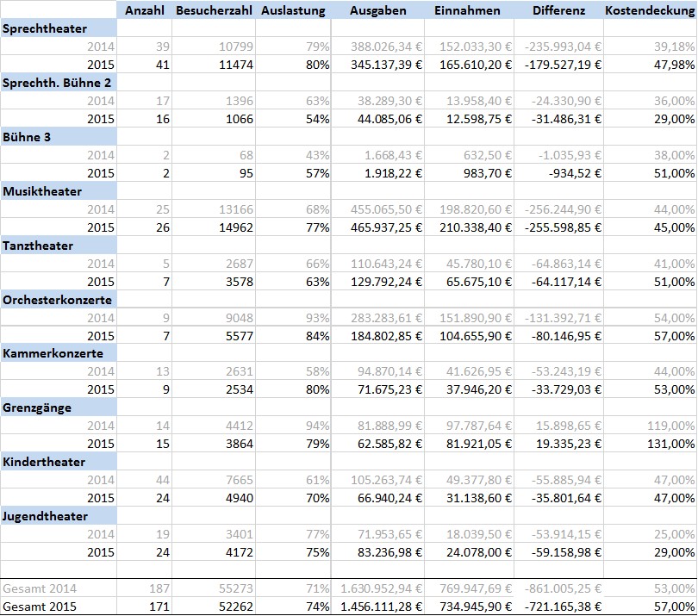Click the cell showing -59.158,98 €
The width and height of the screenshot is (698, 616).
click(x=558, y=552)
